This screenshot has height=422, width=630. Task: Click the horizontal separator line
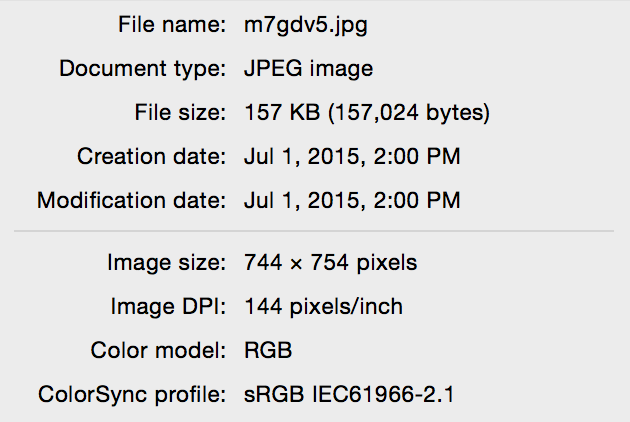(314, 231)
